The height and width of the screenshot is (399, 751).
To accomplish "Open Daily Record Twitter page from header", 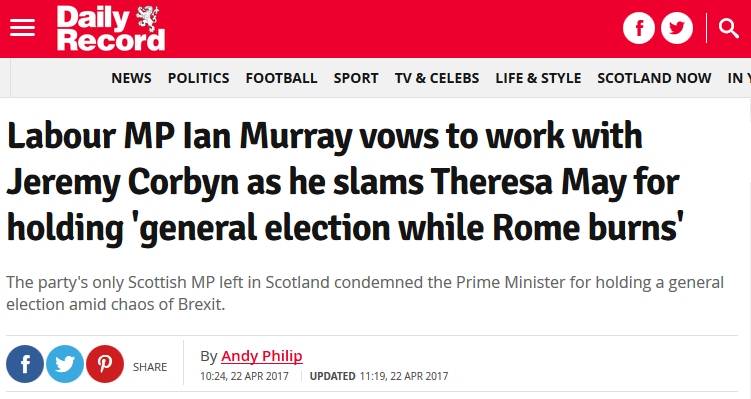I will 677,28.
